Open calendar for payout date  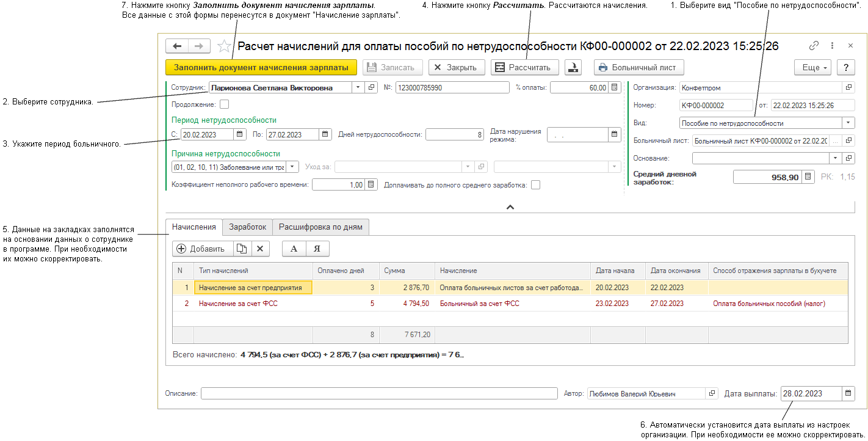coord(849,394)
